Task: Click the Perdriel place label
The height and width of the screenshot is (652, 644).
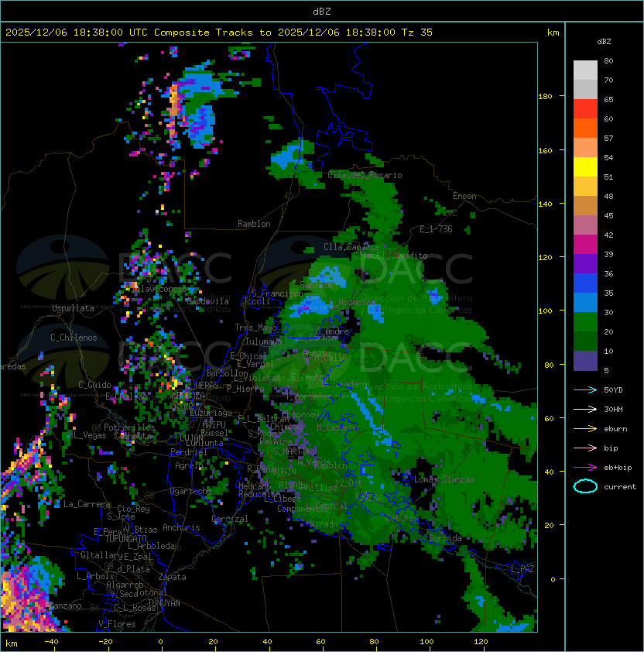Action: 189,451
